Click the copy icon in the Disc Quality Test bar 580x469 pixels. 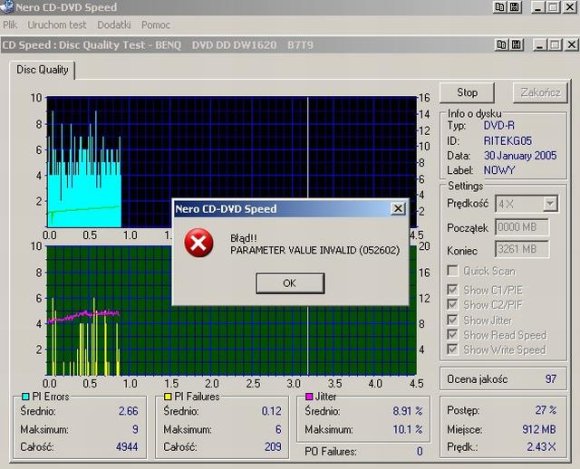pos(502,45)
